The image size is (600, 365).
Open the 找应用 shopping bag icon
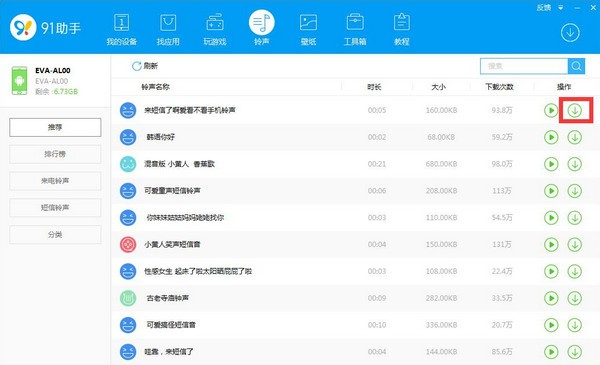pos(168,23)
